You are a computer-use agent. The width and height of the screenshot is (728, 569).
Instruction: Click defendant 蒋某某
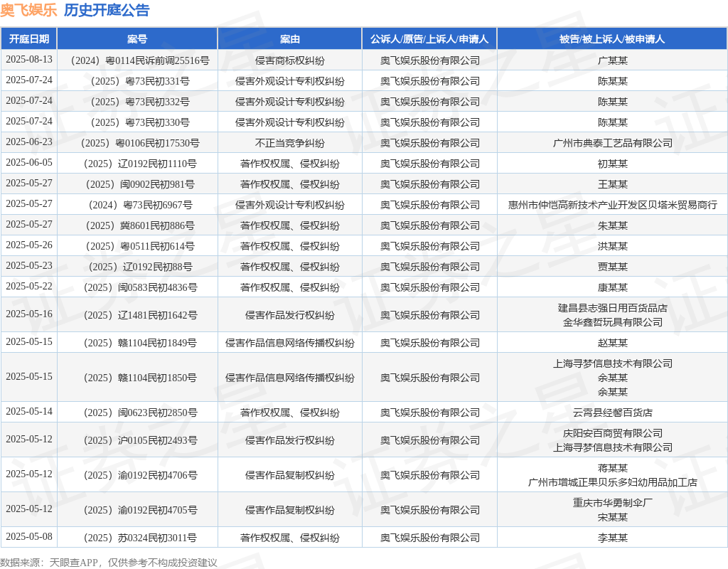[612, 468]
